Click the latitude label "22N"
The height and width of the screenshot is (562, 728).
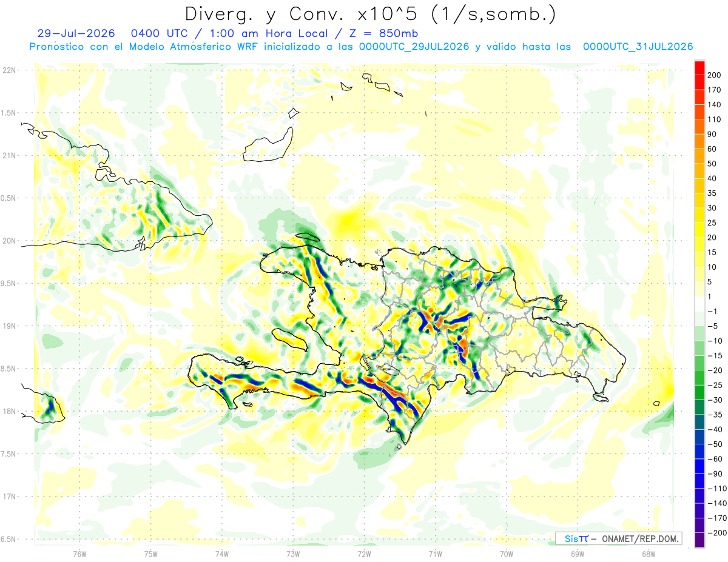pyautogui.click(x=9, y=70)
